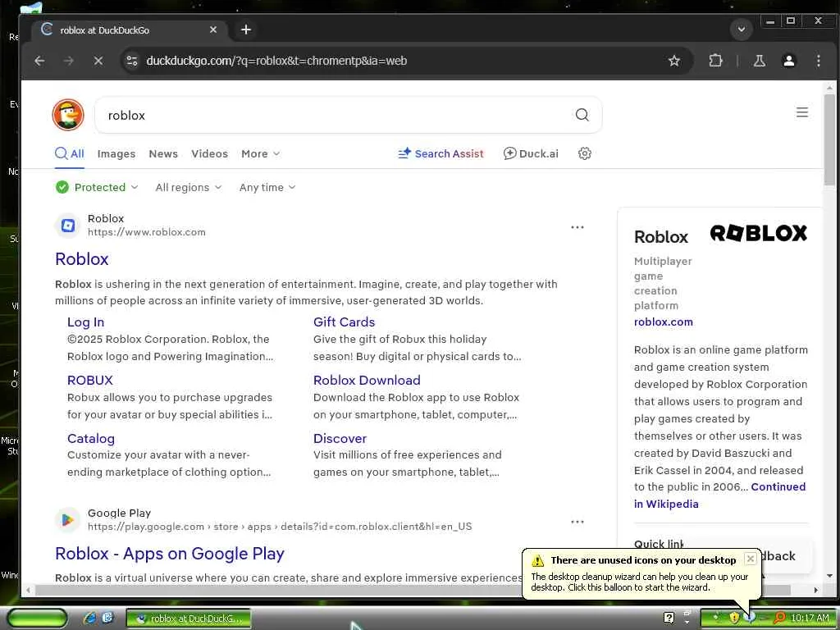Open Continued in Wikipedia link
840x630 pixels.
point(719,495)
